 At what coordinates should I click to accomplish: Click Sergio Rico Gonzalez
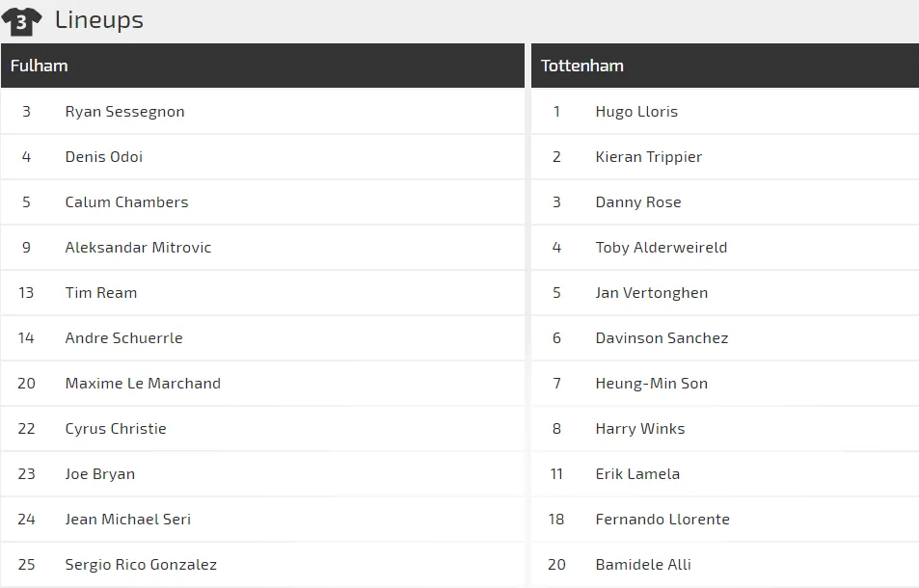(141, 565)
